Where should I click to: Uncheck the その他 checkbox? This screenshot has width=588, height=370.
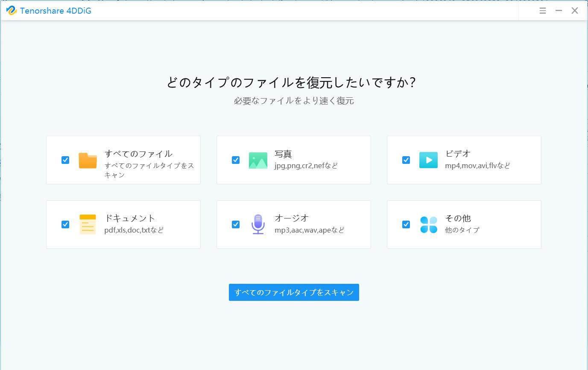(x=406, y=224)
